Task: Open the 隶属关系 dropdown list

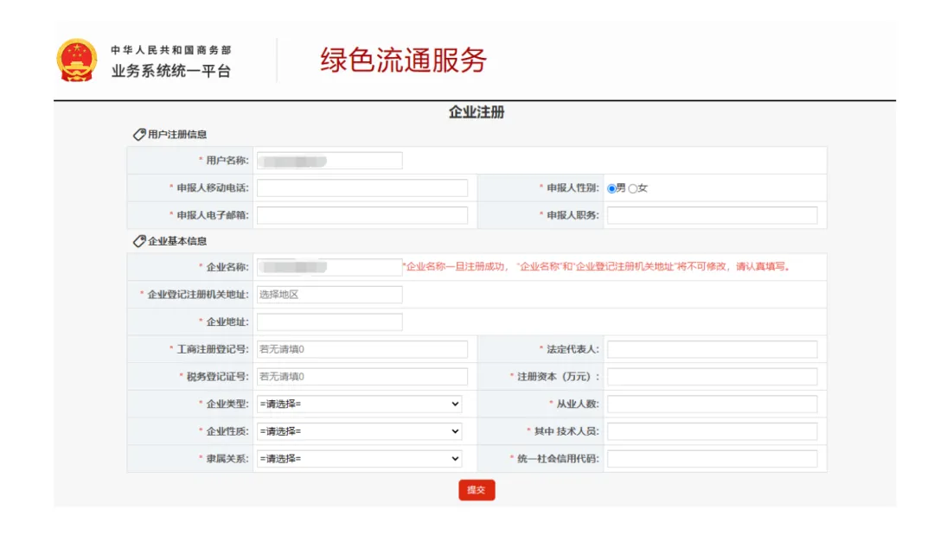Action: click(x=359, y=459)
